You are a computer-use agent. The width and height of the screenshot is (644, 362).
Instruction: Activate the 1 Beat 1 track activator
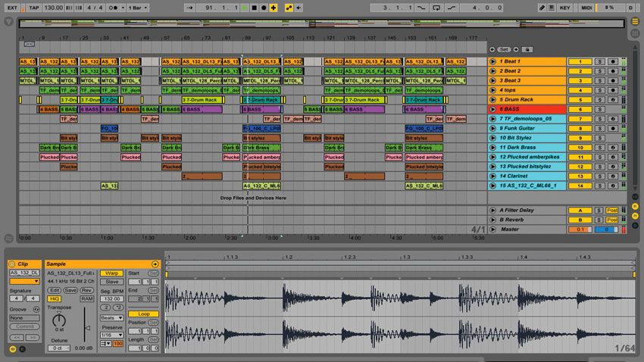tap(580, 61)
